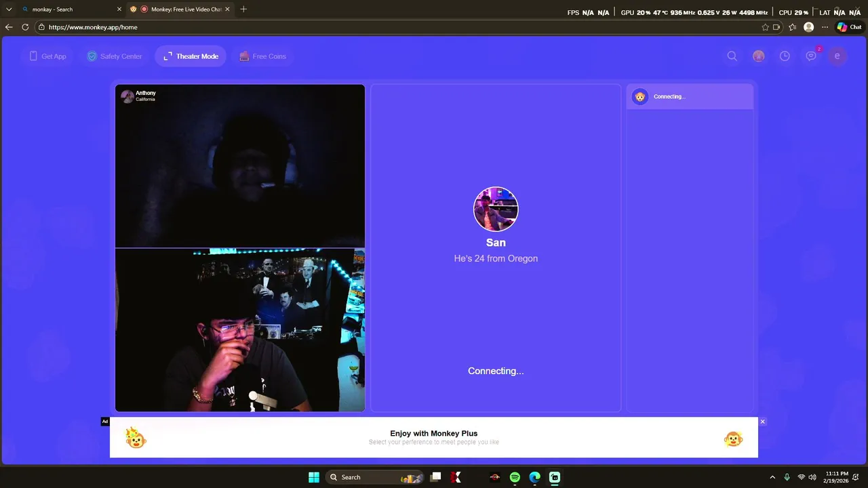Close the Monkey Plus ad banner
Viewport: 868px width, 488px height.
[762, 422]
